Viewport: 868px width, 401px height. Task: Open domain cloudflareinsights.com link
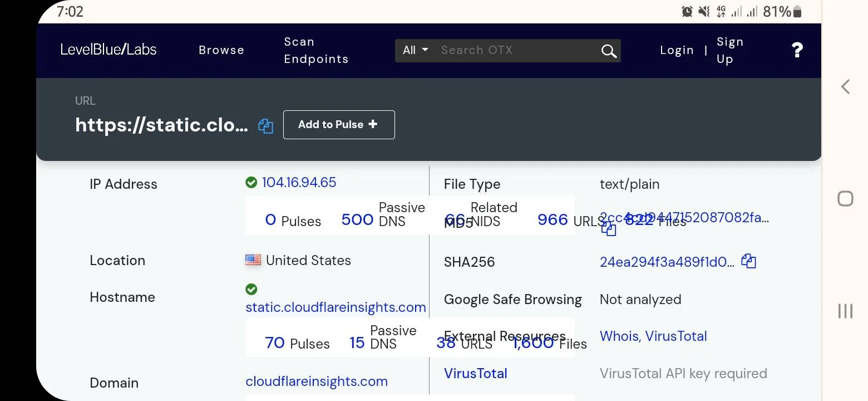coord(317,382)
